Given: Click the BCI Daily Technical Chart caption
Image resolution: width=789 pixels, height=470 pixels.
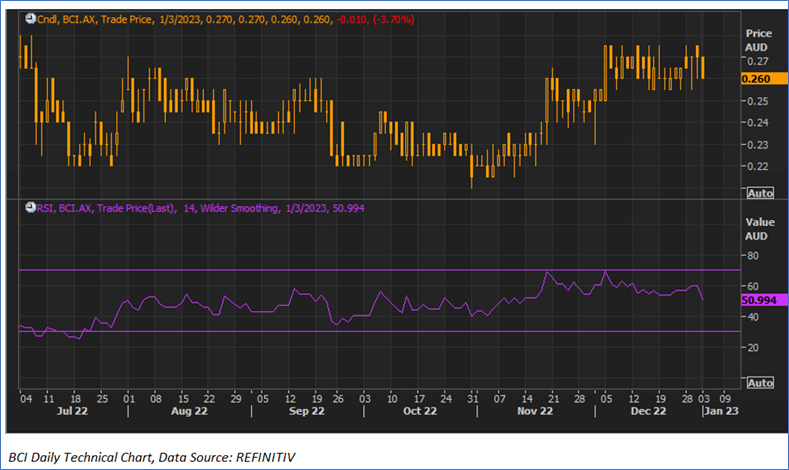Looking at the screenshot, I should tap(151, 457).
